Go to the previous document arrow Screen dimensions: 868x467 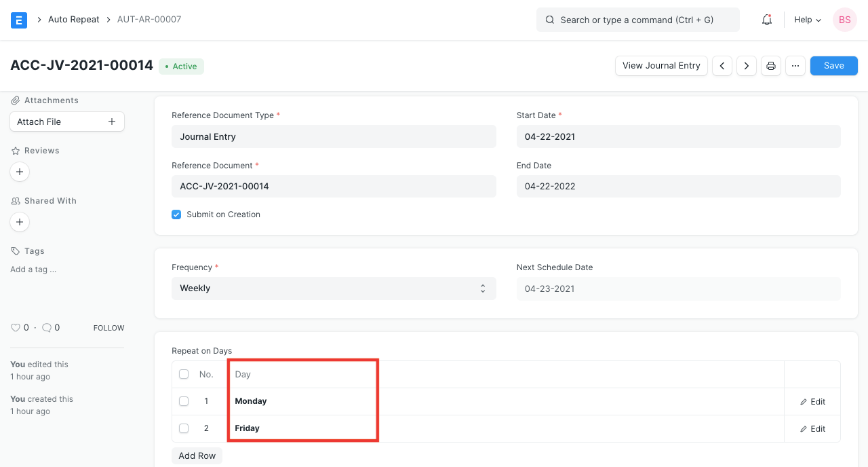click(x=722, y=66)
